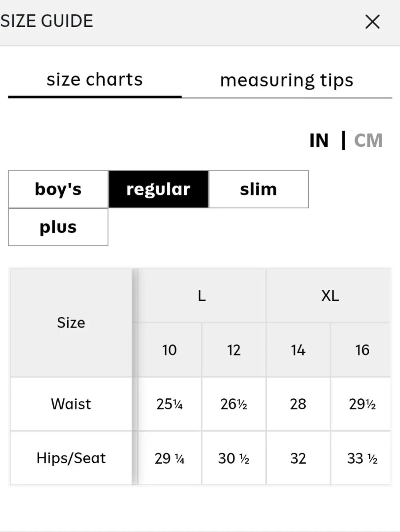
Task: Click the L size column header
Action: coord(202,296)
